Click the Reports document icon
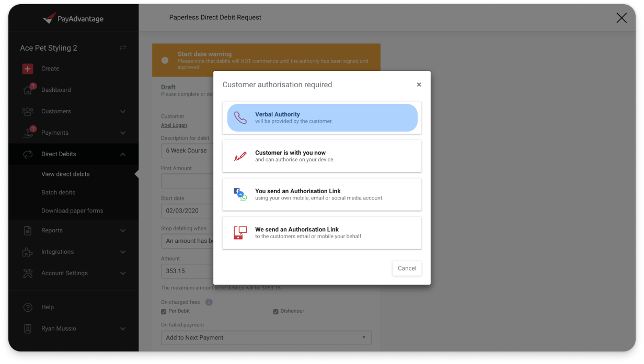Viewport: 644px width, 364px height. point(28,230)
